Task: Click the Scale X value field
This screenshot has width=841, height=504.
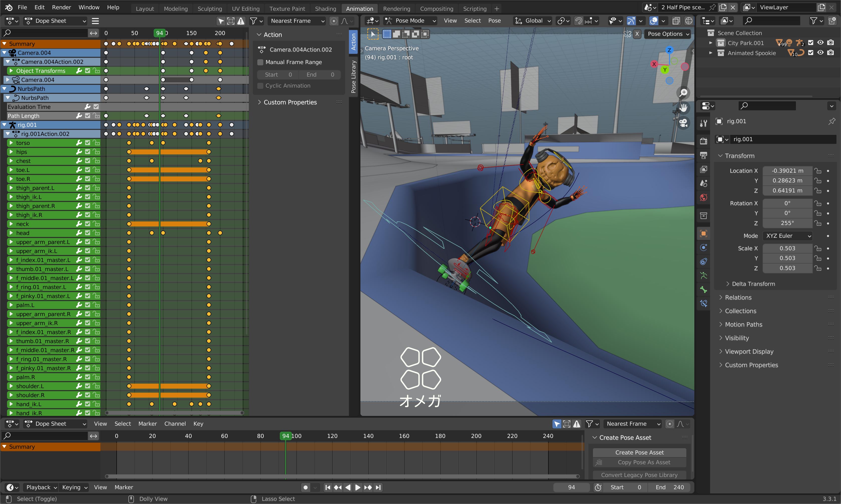Action: click(787, 248)
